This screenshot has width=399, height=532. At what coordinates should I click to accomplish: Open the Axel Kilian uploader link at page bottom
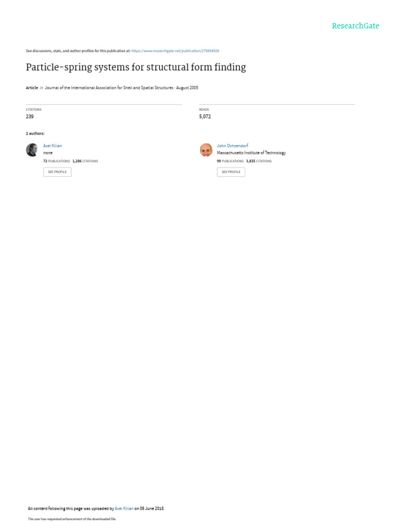point(124,509)
